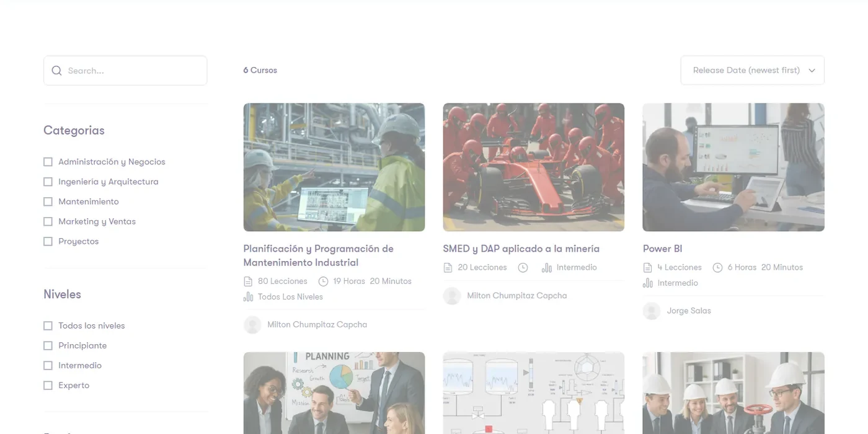Viewport: 868px width, 434px height.
Task: Open the Power BI course title
Action: coord(663,249)
